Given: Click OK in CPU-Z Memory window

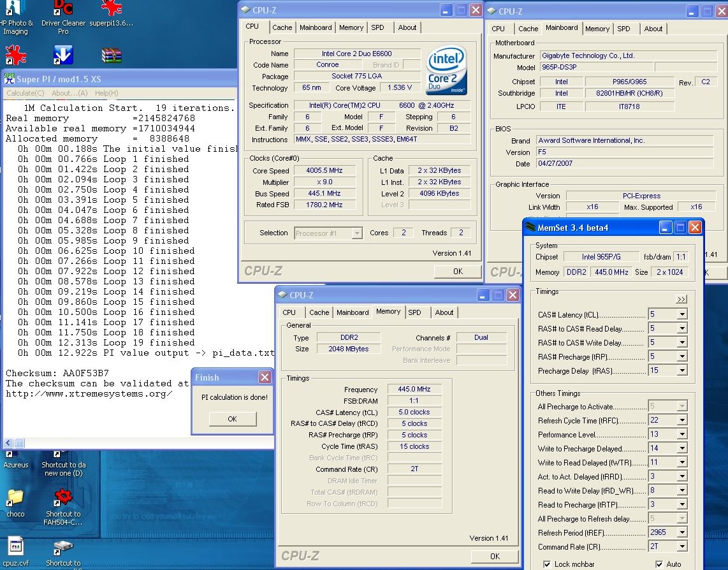Looking at the screenshot, I should [495, 556].
